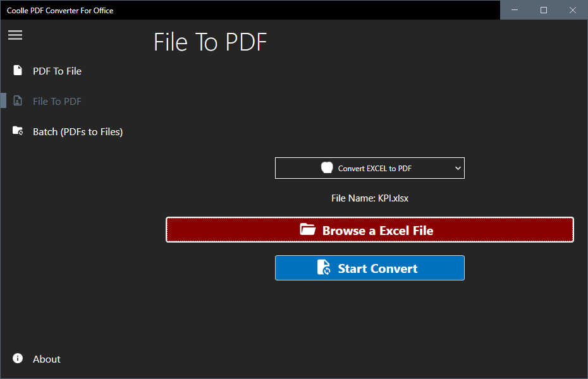Viewport: 588px width, 379px height.
Task: Click the icon inside the conversion type dropdown
Action: [x=327, y=168]
